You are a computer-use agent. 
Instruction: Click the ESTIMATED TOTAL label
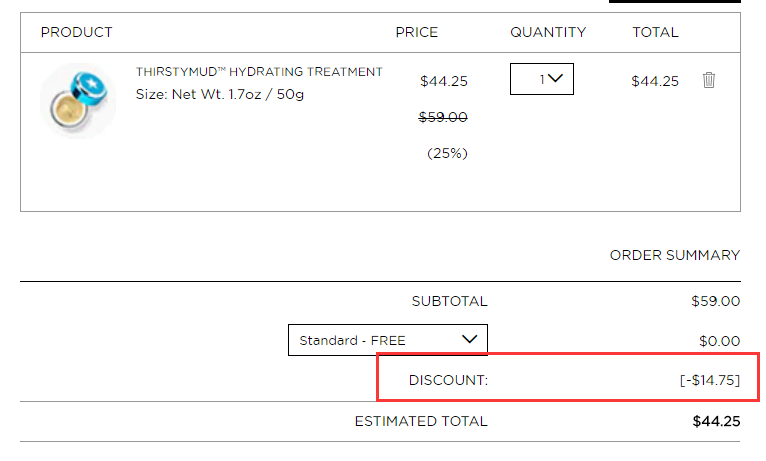click(x=421, y=421)
